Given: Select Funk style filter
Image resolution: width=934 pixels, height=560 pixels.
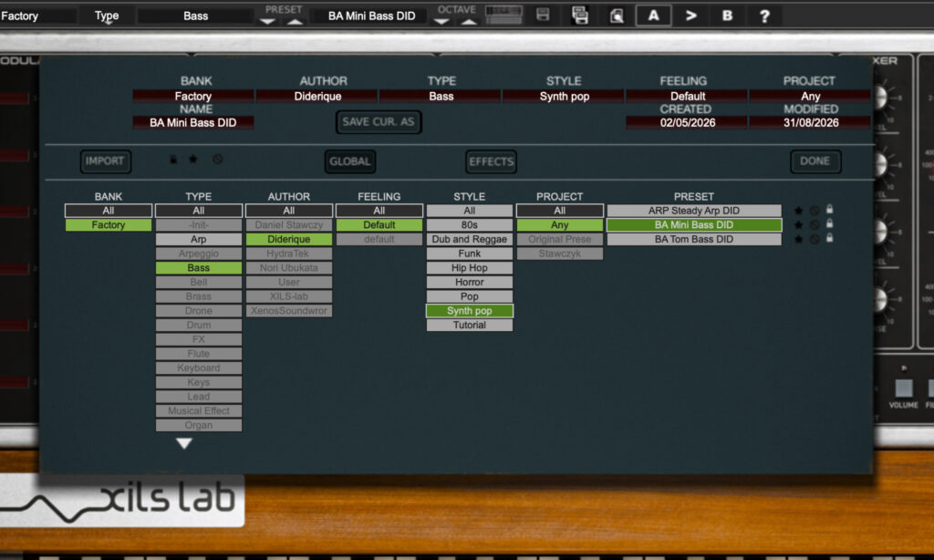Looking at the screenshot, I should pos(470,254).
